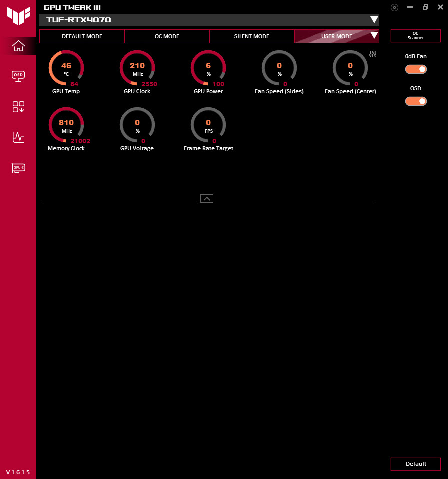Click the V 1.6.1.5 version text

[x=18, y=472]
